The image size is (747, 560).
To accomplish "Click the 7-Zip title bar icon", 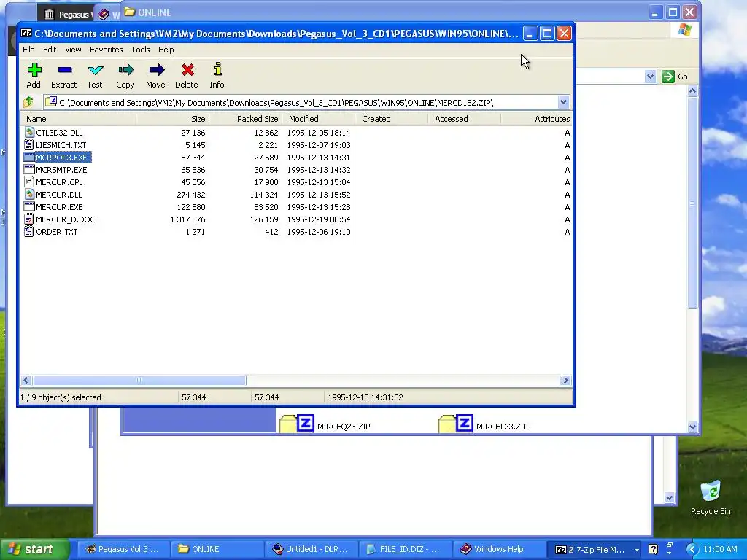I will [x=27, y=34].
